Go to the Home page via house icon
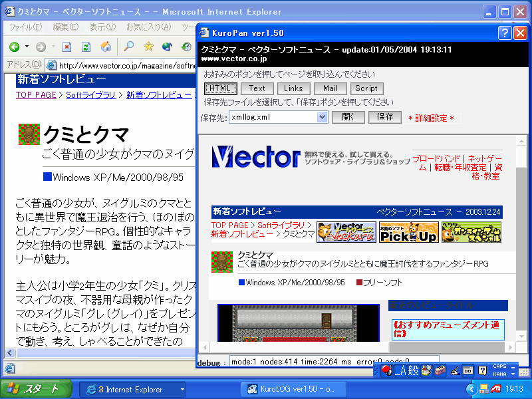 [x=106, y=47]
